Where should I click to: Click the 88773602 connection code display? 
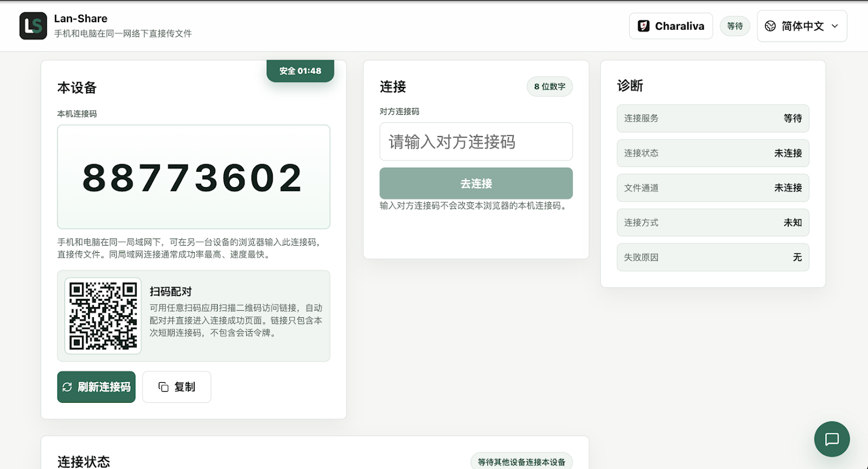click(194, 177)
